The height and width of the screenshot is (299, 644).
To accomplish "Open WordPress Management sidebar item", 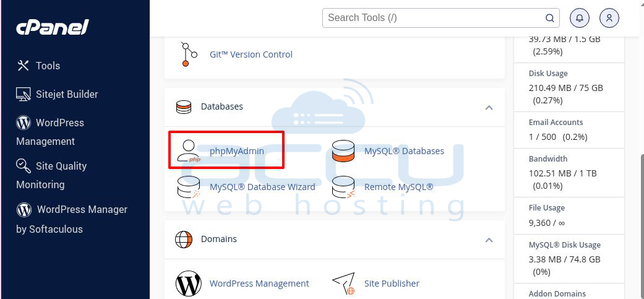I will coord(50,131).
